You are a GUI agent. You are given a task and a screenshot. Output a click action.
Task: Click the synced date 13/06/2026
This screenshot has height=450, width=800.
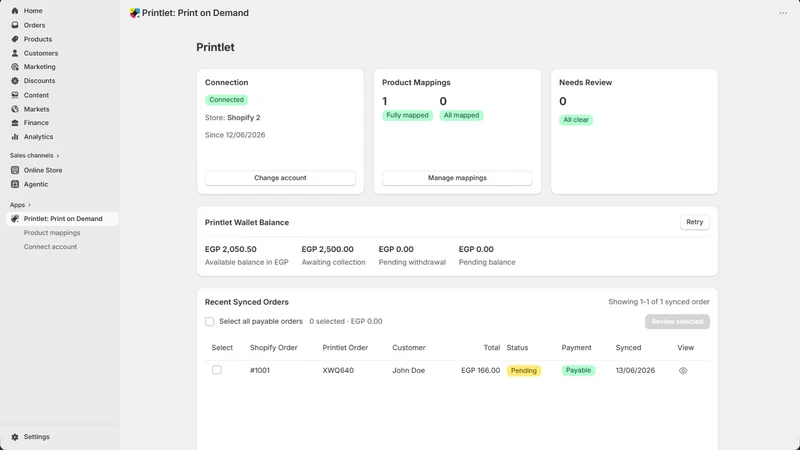tap(635, 370)
